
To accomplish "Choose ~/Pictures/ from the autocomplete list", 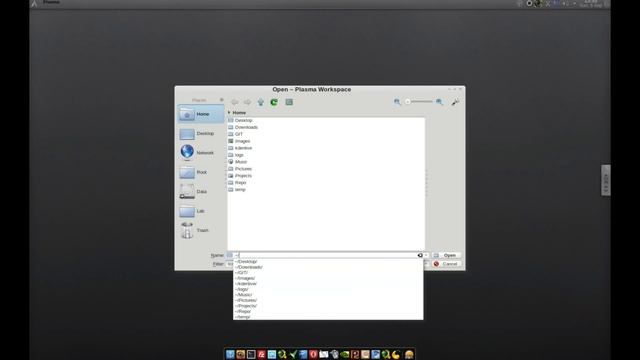I will pos(328,300).
